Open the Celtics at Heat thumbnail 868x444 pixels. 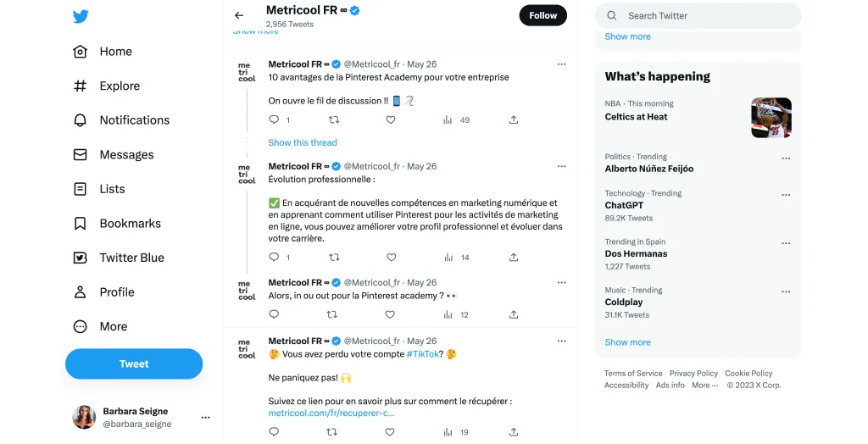coord(771,118)
